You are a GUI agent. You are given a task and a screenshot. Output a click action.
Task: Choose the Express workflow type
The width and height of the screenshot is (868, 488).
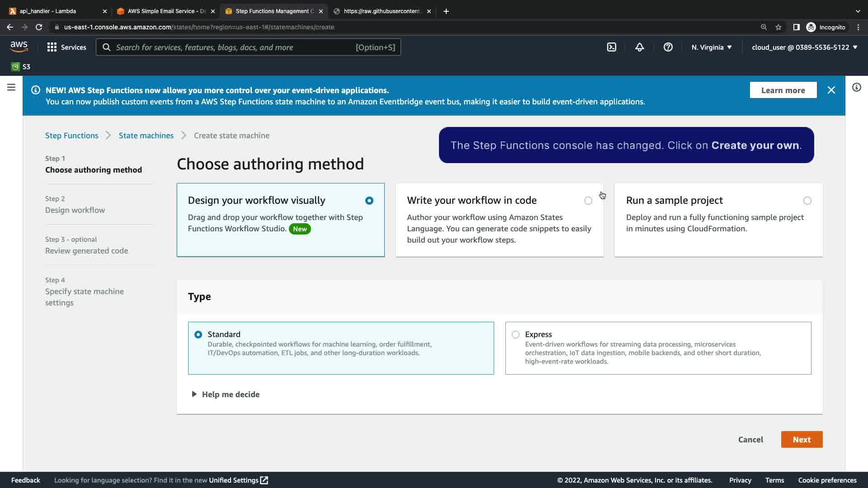coord(515,334)
